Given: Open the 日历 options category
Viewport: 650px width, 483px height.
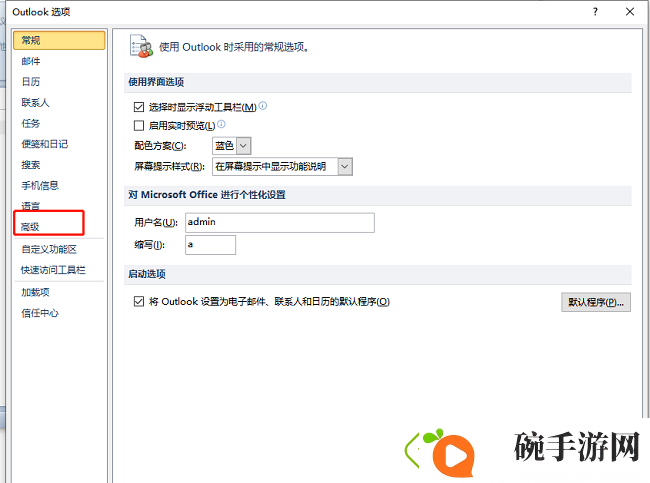Looking at the screenshot, I should pos(31,82).
